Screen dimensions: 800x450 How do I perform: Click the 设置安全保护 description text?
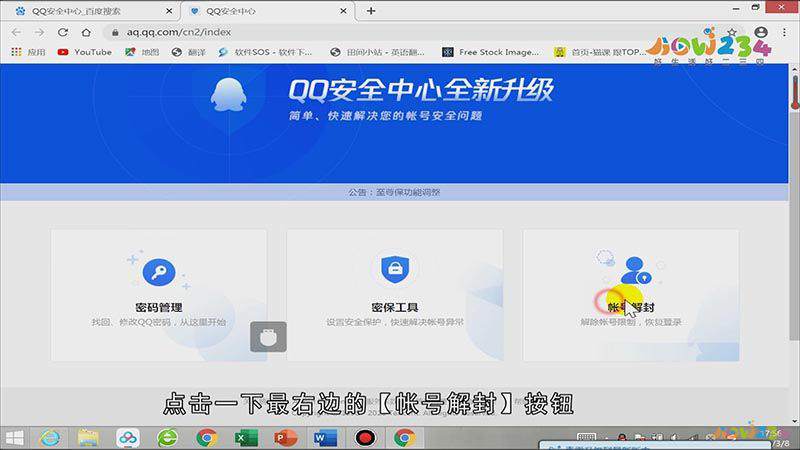tap(395, 322)
